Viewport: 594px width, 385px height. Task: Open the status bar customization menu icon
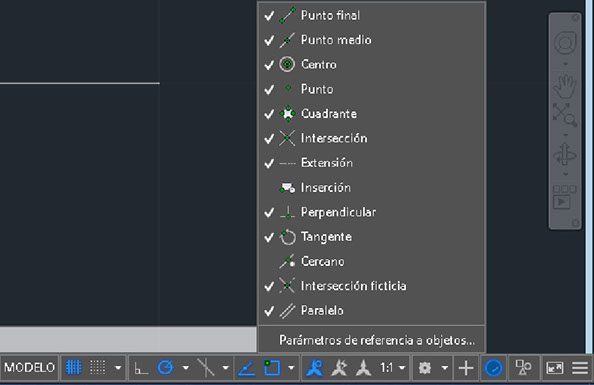(580, 368)
